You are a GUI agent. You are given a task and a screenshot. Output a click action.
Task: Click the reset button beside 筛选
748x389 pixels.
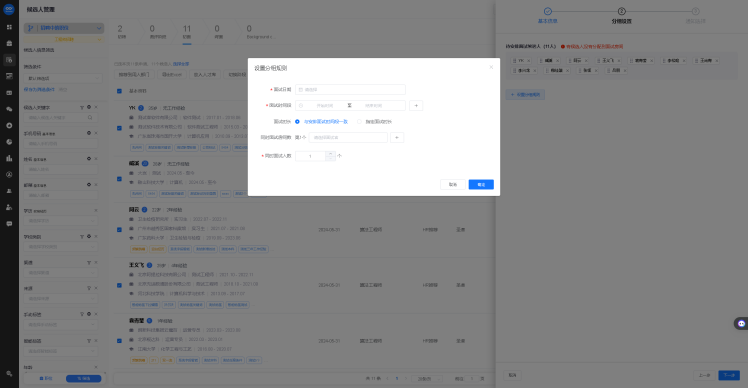[46, 378]
